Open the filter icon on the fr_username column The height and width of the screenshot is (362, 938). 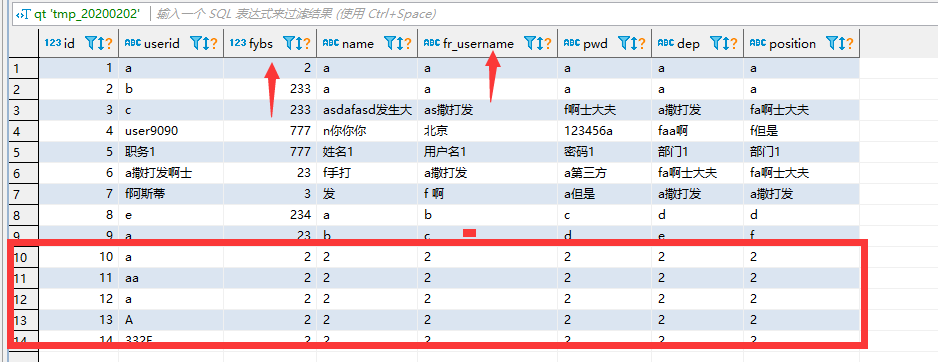point(529,43)
